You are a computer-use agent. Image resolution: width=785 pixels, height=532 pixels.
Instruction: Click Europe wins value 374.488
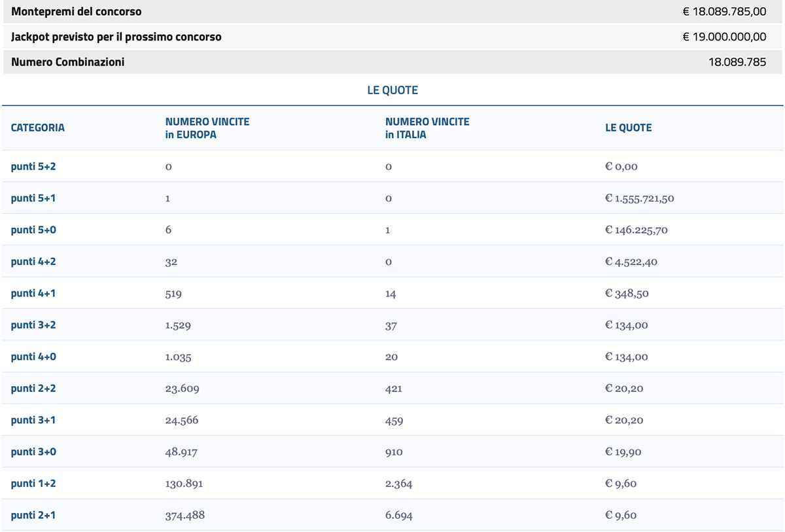coord(185,516)
